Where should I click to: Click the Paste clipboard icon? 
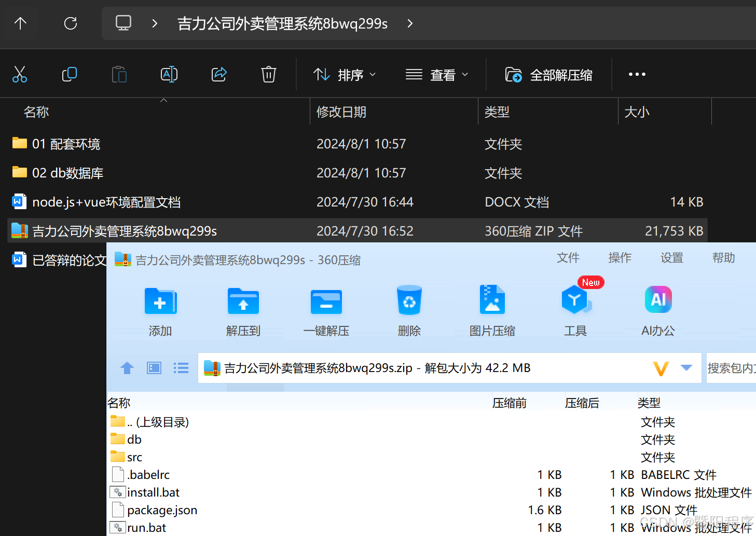119,75
